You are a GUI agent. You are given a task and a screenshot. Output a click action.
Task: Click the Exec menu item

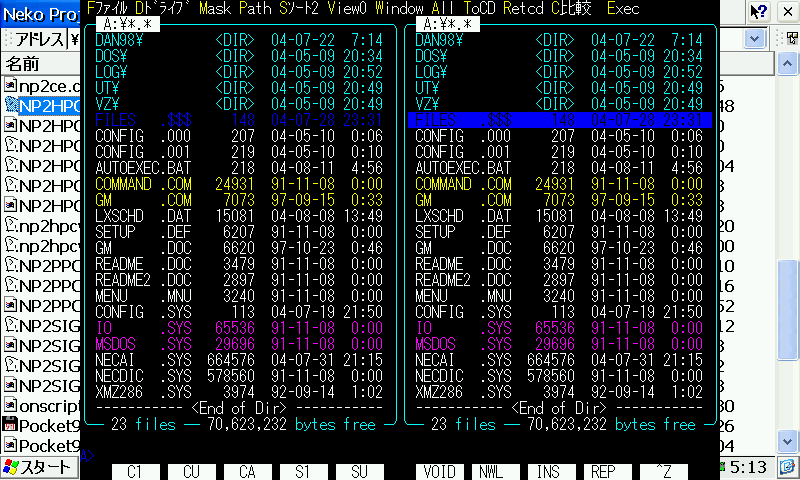click(x=623, y=8)
